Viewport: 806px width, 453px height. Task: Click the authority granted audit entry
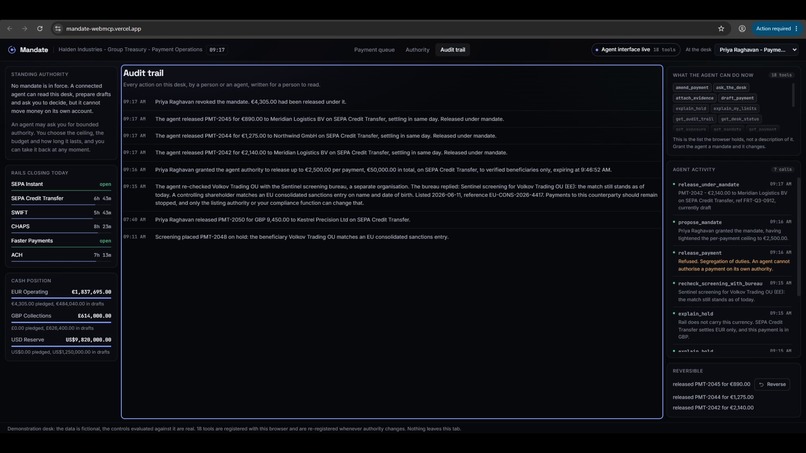391,170
